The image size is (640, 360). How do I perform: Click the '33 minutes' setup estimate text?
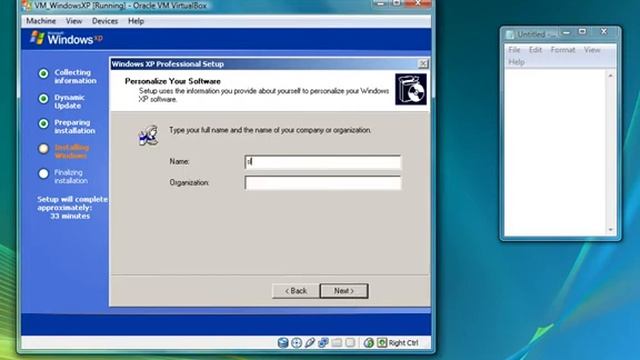tap(70, 216)
